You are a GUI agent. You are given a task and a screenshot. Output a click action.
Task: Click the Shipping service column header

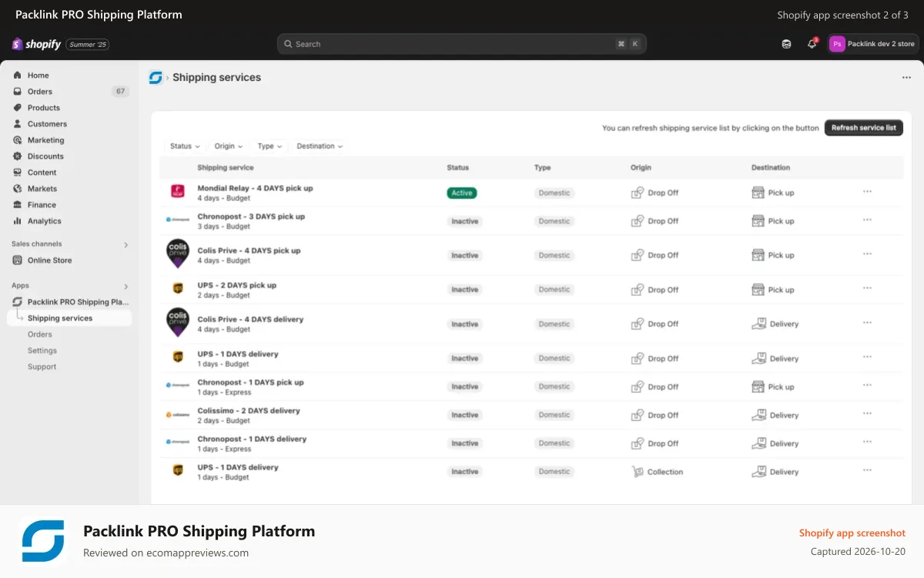226,167
